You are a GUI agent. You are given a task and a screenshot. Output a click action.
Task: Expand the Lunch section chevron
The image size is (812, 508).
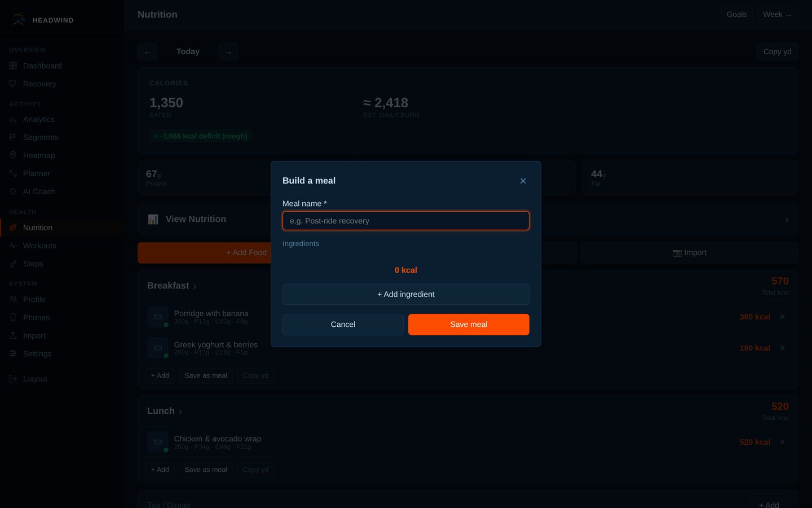click(180, 412)
